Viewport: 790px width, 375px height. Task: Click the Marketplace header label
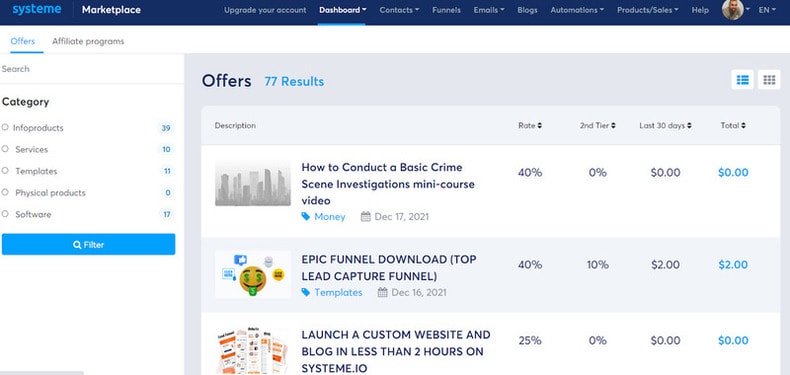point(111,10)
